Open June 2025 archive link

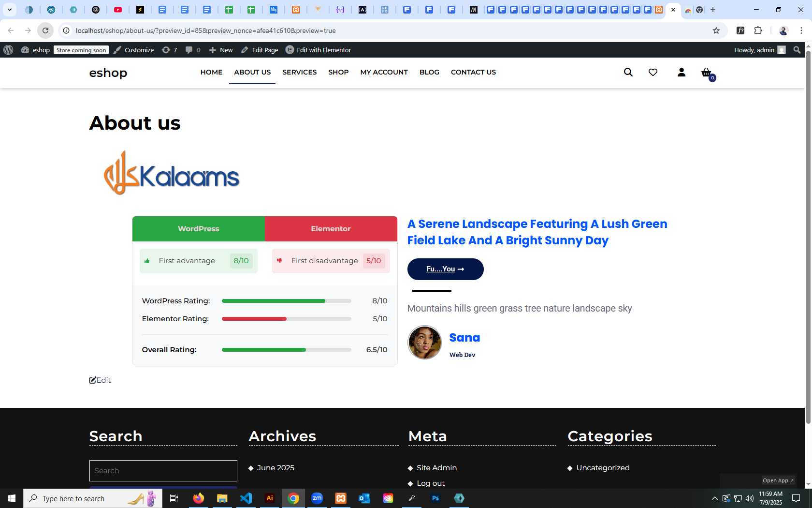click(275, 468)
